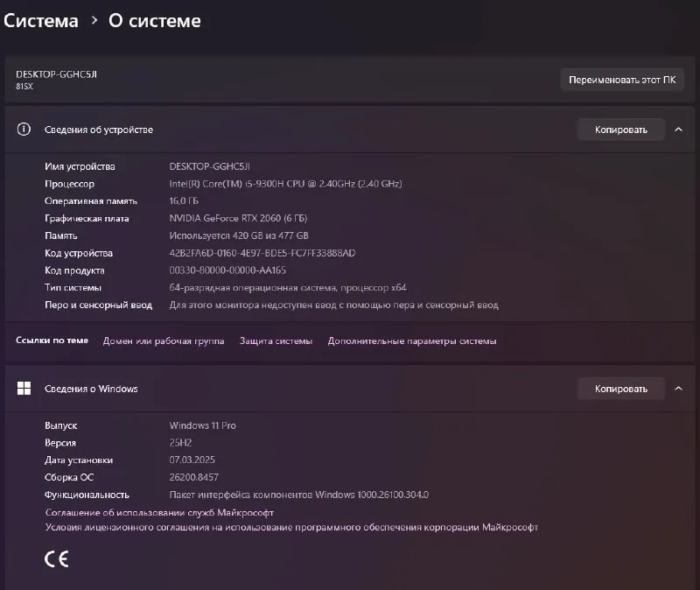Click the Выпуск label
The image size is (700, 590).
[60, 425]
